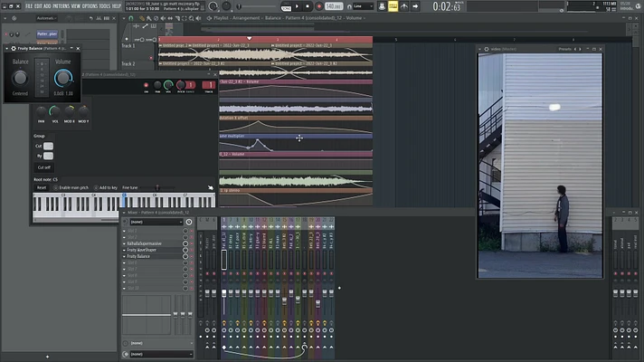
Task: Click the Stop button in the transport
Action: pyautogui.click(x=308, y=6)
